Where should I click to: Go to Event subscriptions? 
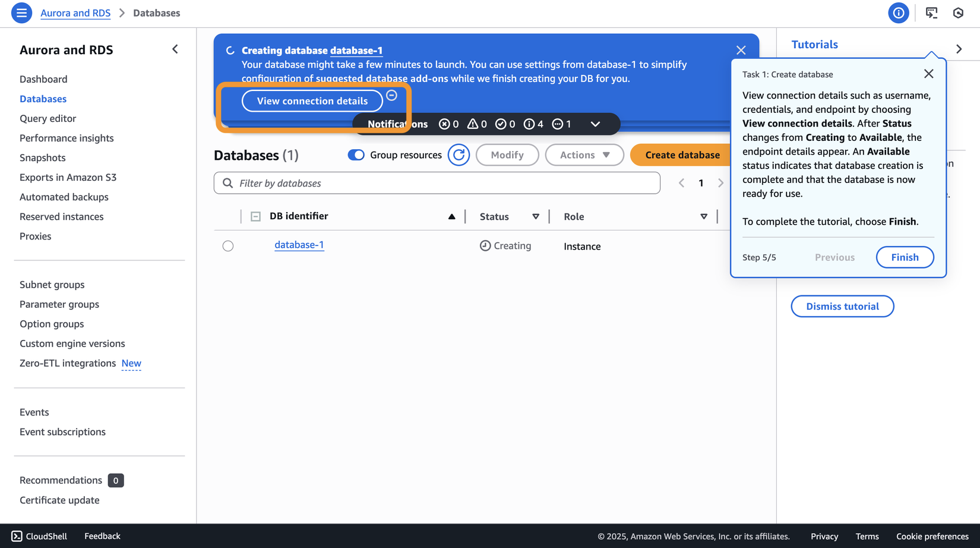pos(62,432)
